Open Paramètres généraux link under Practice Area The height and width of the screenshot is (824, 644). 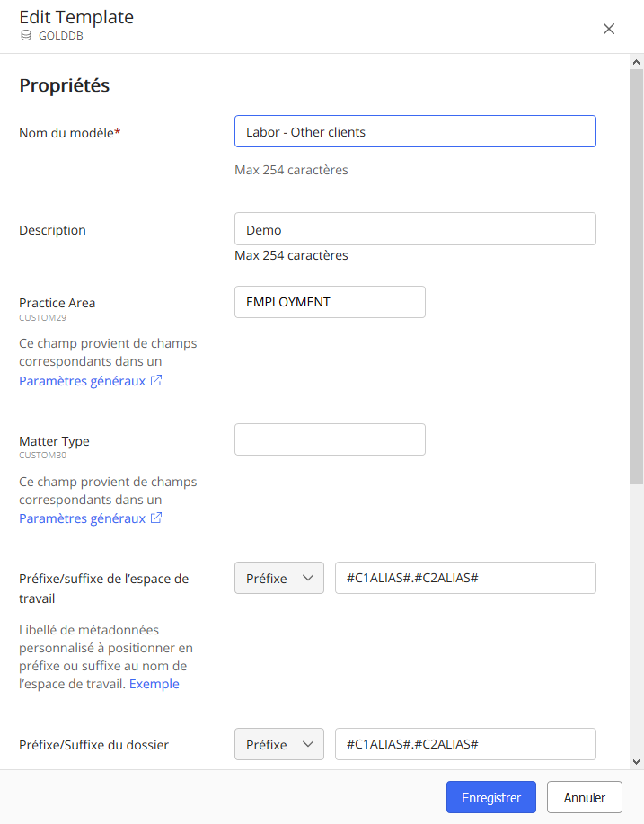(83, 381)
